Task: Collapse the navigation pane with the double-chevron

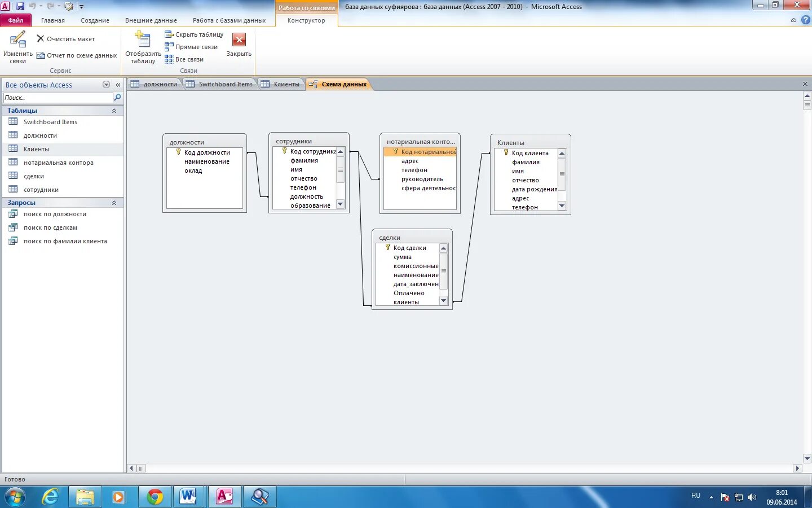Action: (118, 85)
